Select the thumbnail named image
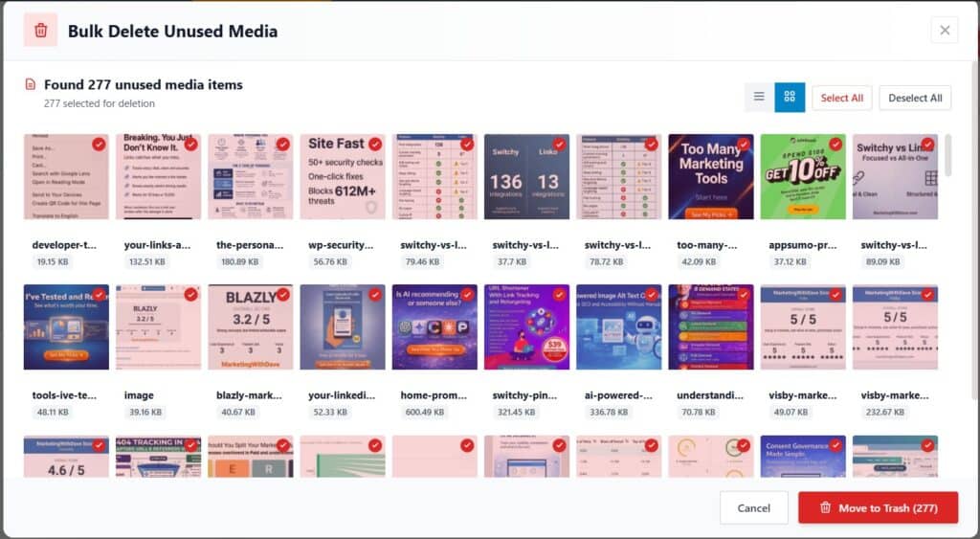The width and height of the screenshot is (980, 539). (x=158, y=327)
